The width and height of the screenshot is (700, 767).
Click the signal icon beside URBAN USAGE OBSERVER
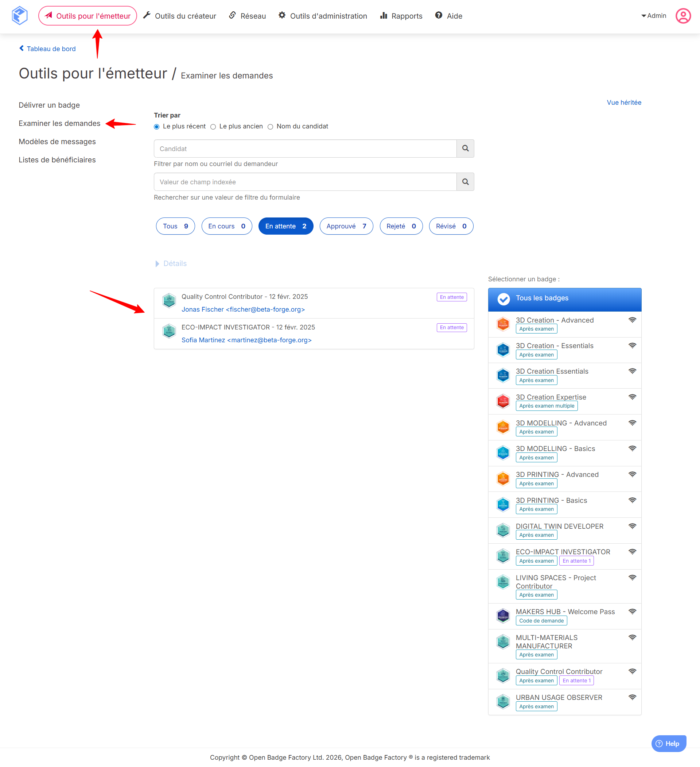[632, 697]
